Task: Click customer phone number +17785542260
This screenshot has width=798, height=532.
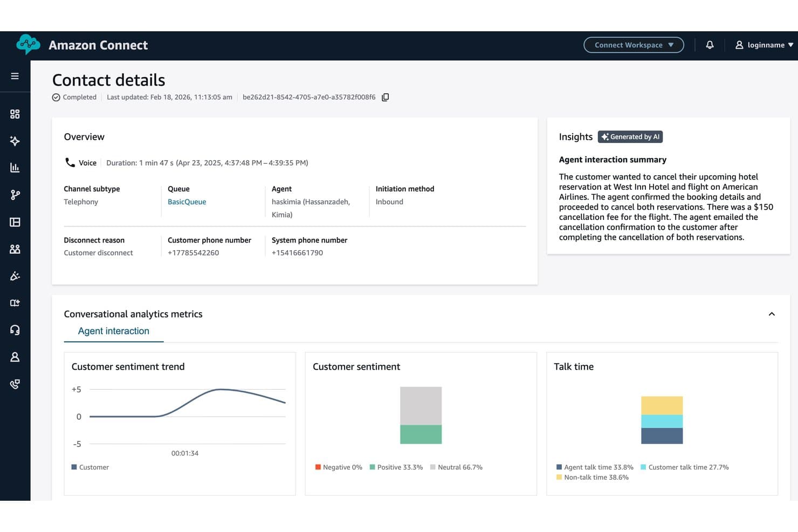Action: (x=193, y=253)
